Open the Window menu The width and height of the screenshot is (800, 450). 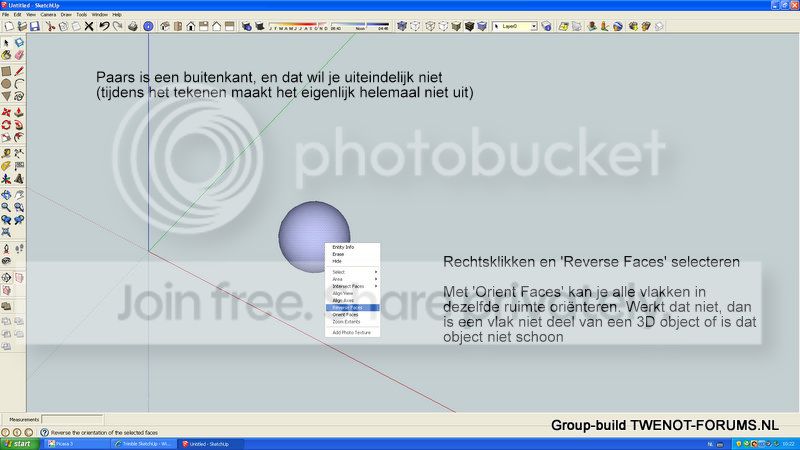click(x=99, y=15)
